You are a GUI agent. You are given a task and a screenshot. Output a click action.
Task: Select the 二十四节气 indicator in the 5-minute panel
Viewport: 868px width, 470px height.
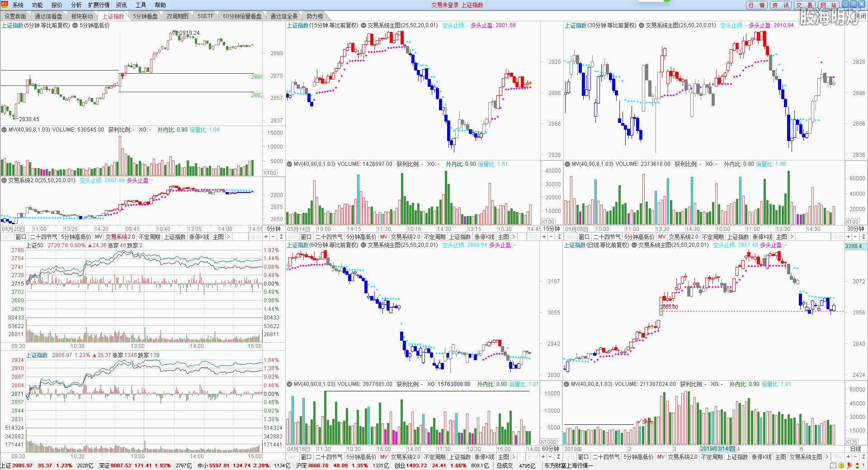coord(43,237)
